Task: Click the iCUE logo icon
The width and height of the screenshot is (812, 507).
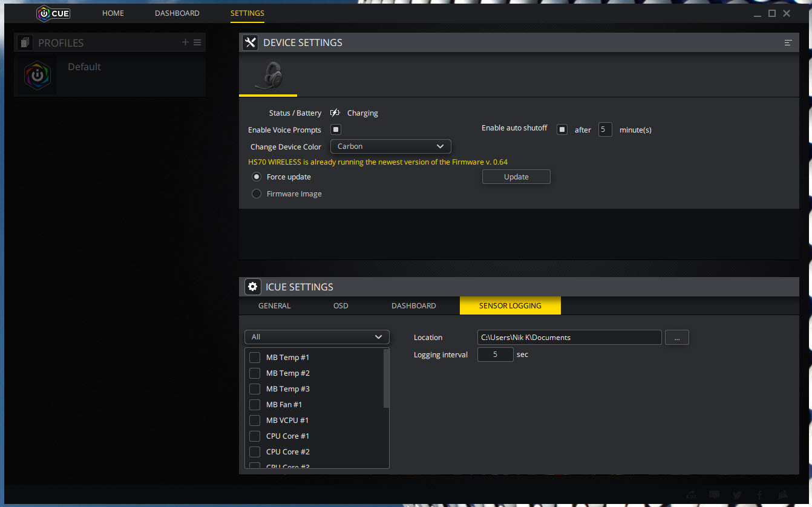Action: pos(53,13)
